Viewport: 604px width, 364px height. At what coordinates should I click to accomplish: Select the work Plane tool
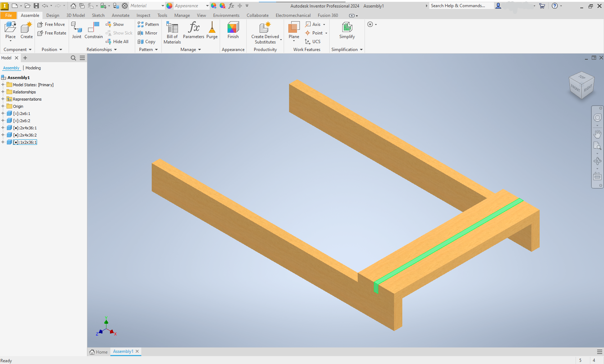tap(294, 32)
